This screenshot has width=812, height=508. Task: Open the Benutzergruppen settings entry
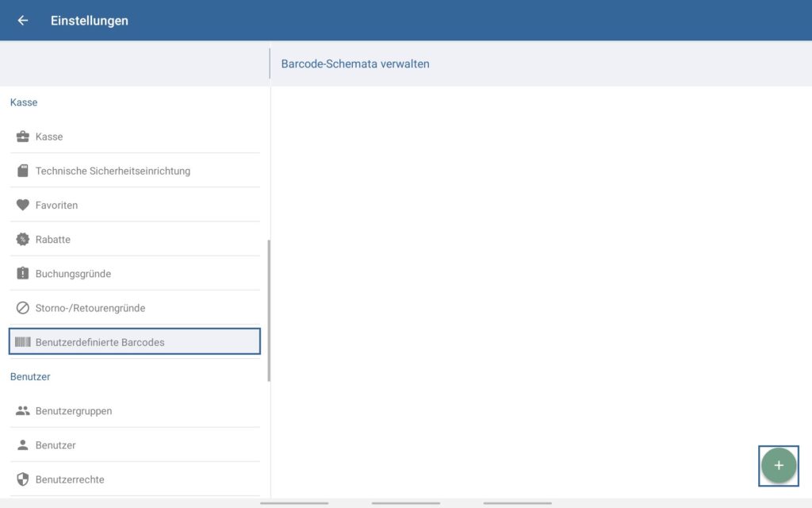74,411
